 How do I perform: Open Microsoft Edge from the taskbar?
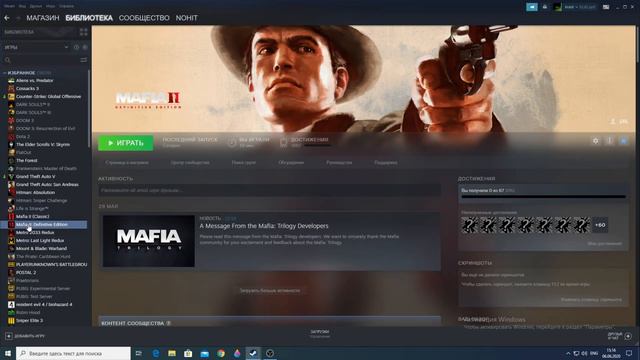point(156,353)
